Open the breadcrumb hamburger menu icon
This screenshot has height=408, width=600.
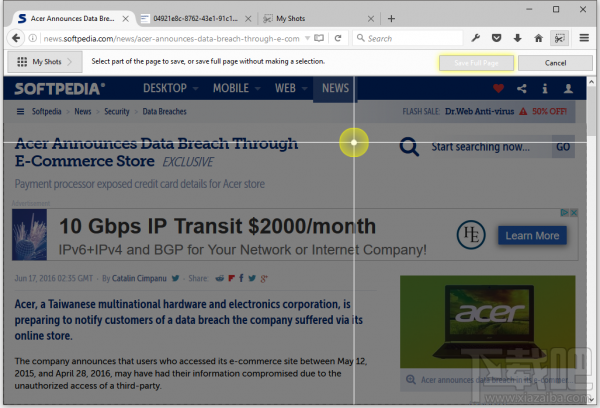tap(20, 111)
